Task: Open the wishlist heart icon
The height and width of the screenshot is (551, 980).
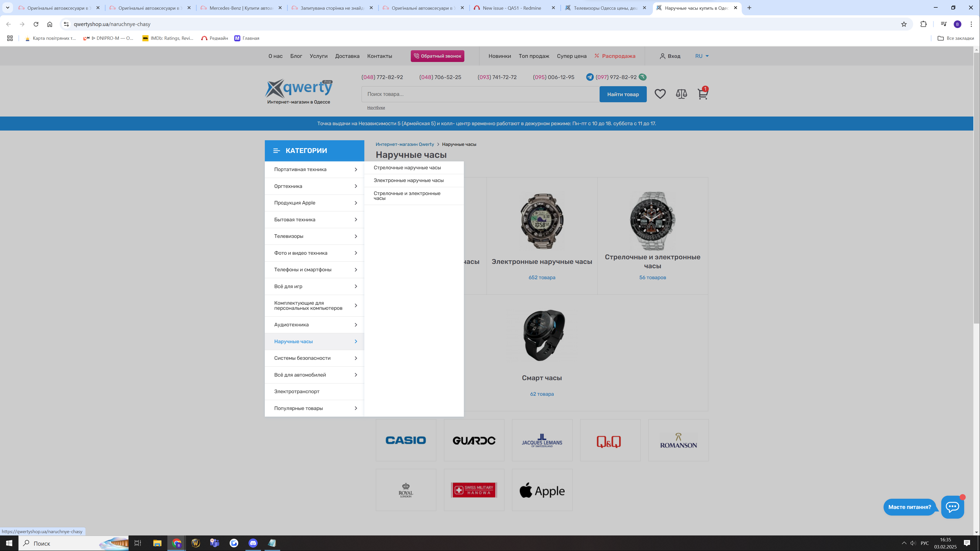Action: [660, 94]
